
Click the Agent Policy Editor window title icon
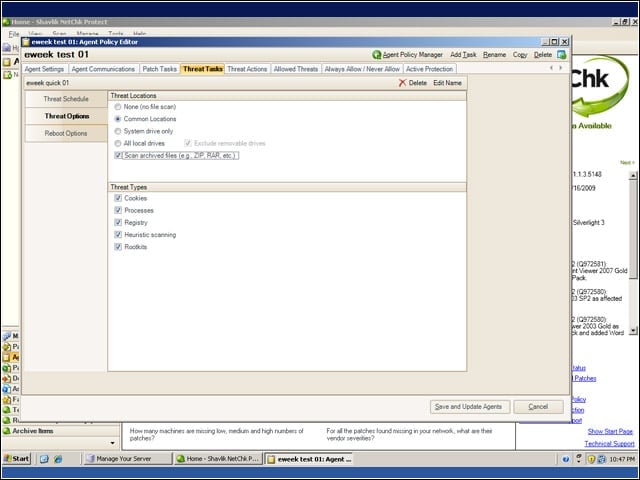tap(26, 42)
